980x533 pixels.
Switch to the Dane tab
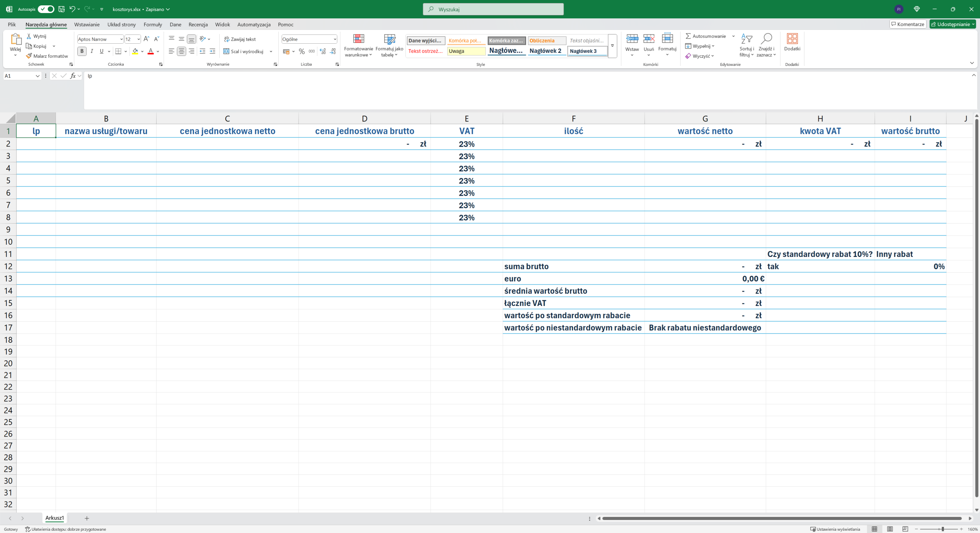click(x=175, y=25)
